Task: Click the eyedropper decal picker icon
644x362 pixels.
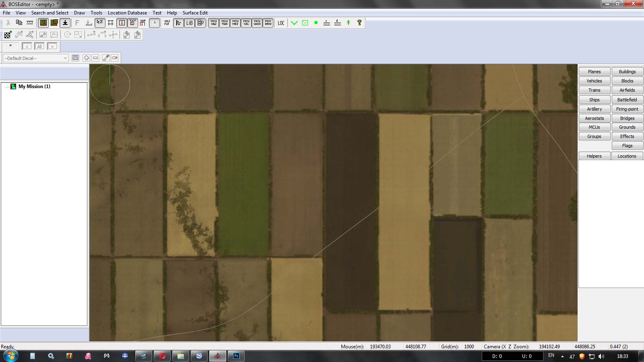Action: click(x=106, y=58)
